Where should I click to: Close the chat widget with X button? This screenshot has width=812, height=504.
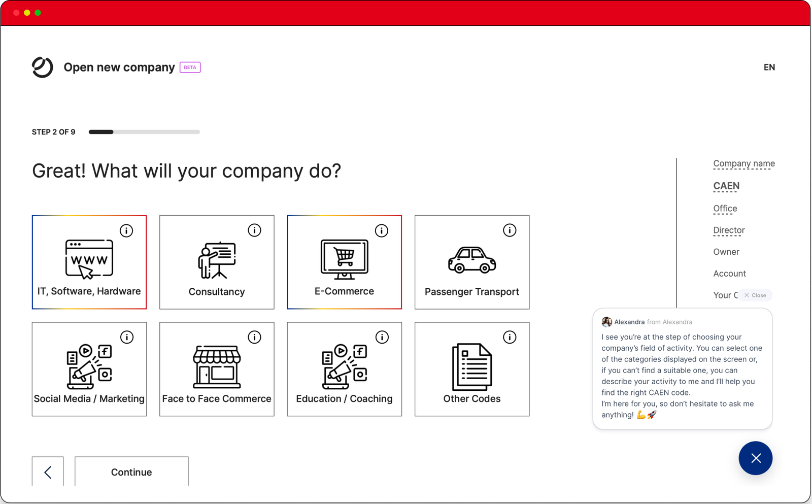755,458
